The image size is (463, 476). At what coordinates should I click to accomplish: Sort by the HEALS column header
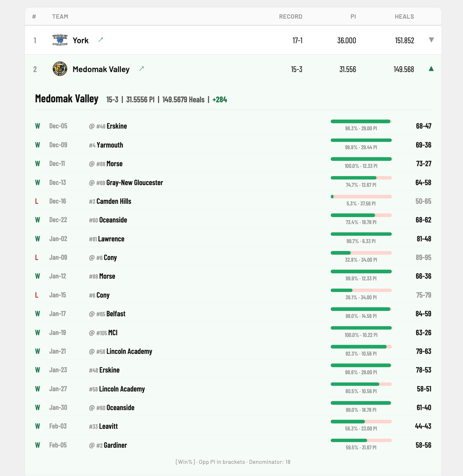click(x=404, y=16)
